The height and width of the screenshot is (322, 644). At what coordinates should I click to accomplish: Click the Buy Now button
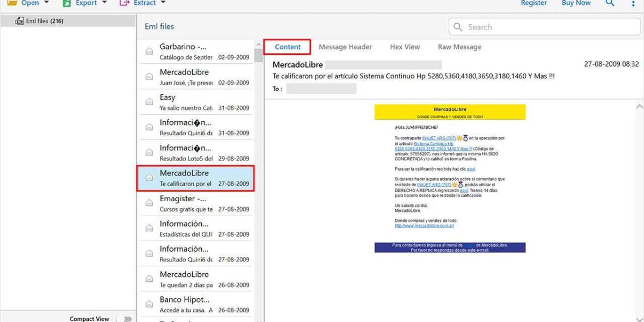pos(576,3)
